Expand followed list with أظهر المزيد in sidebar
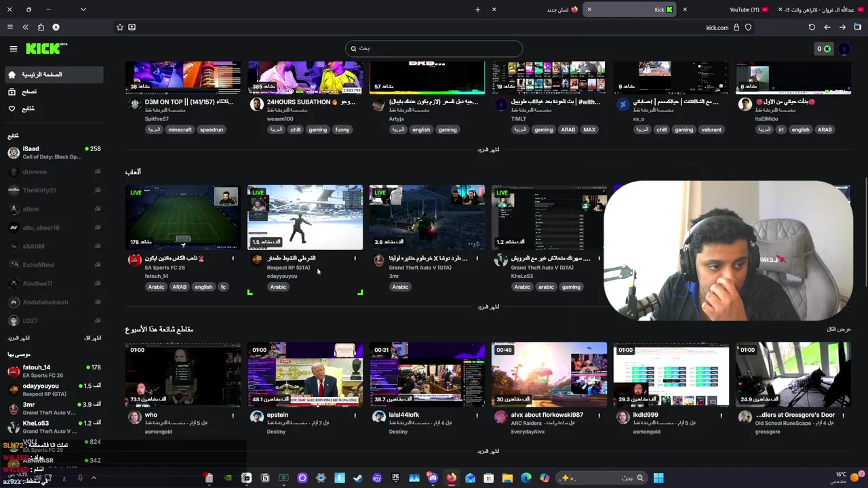 point(18,338)
